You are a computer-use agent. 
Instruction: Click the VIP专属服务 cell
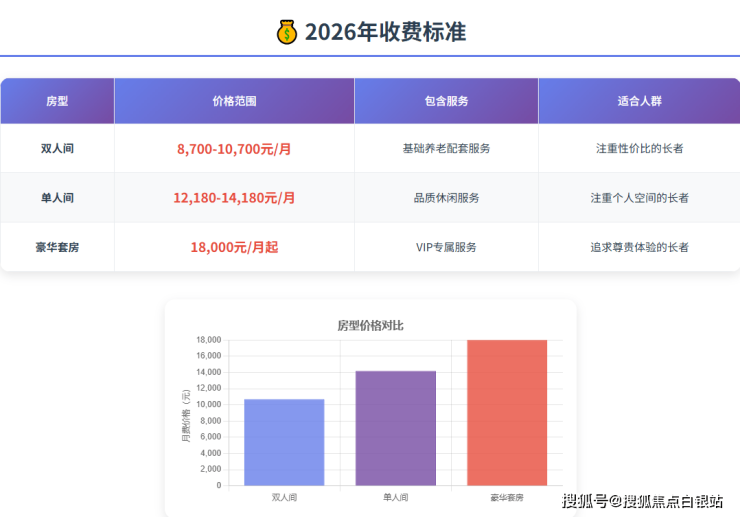coord(446,247)
